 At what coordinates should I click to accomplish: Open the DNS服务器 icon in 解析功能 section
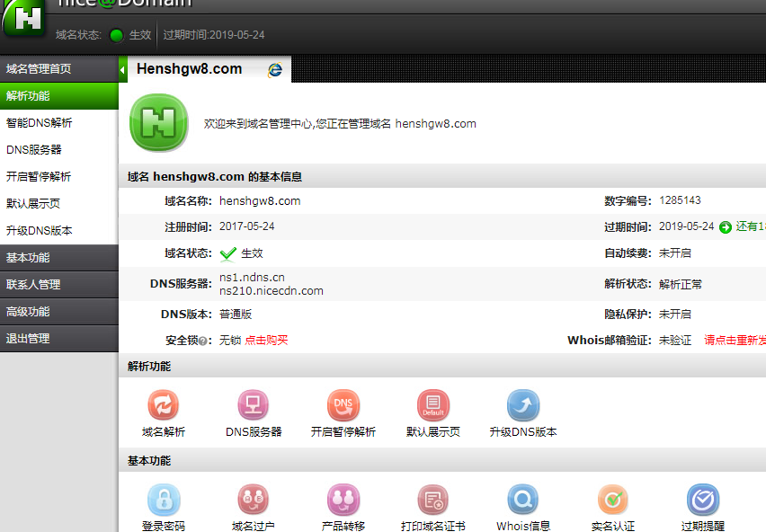253,405
